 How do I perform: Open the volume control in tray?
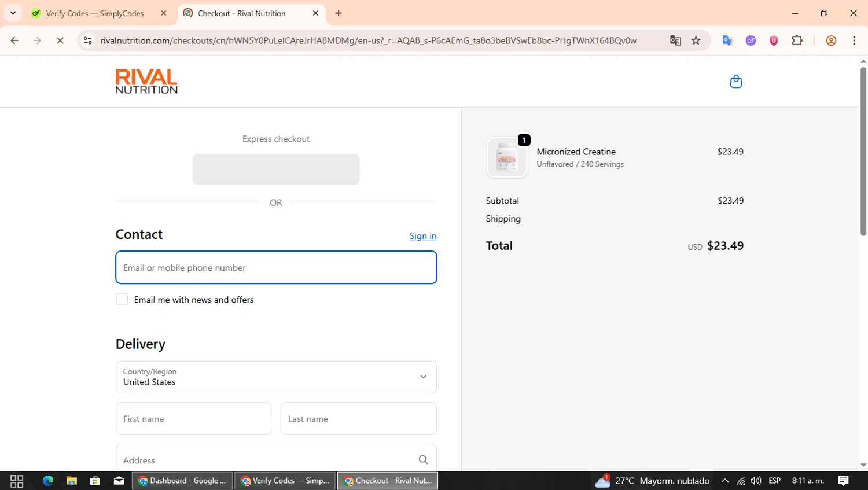(x=756, y=481)
